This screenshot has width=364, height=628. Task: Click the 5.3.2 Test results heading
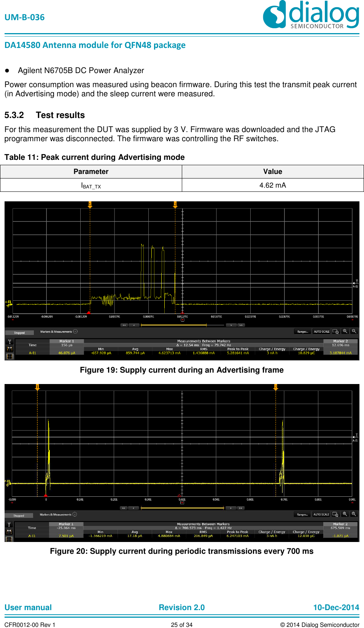[x=45, y=115]
